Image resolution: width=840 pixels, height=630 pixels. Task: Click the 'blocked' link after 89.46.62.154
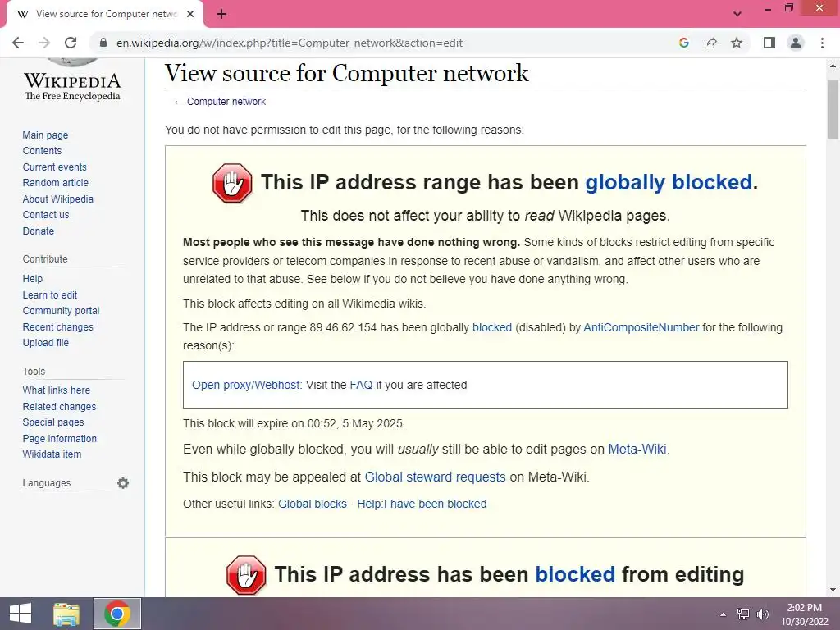pos(492,327)
